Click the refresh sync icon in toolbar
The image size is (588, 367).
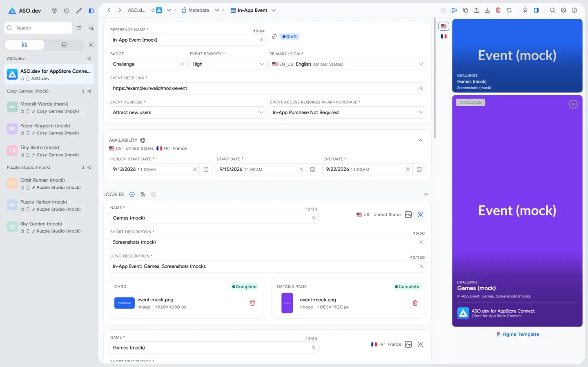pos(509,10)
